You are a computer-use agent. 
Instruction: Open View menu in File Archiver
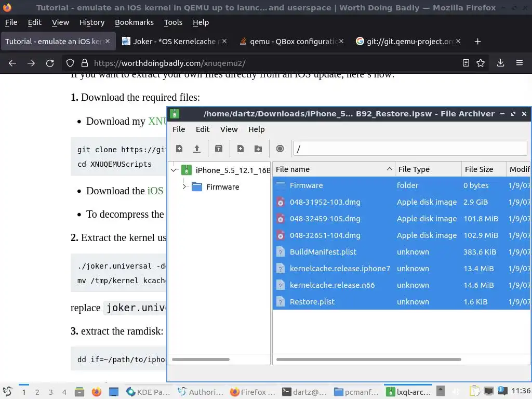(229, 129)
